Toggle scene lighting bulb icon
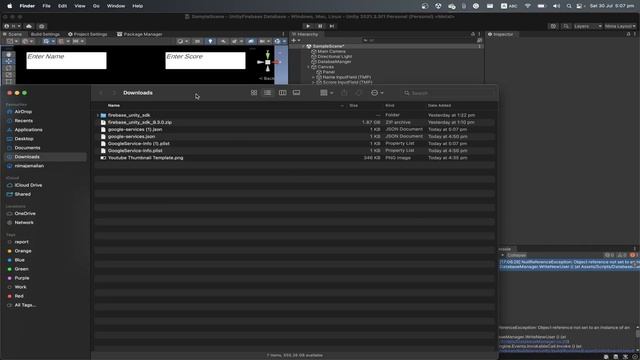The image size is (640, 360). [x=210, y=41]
